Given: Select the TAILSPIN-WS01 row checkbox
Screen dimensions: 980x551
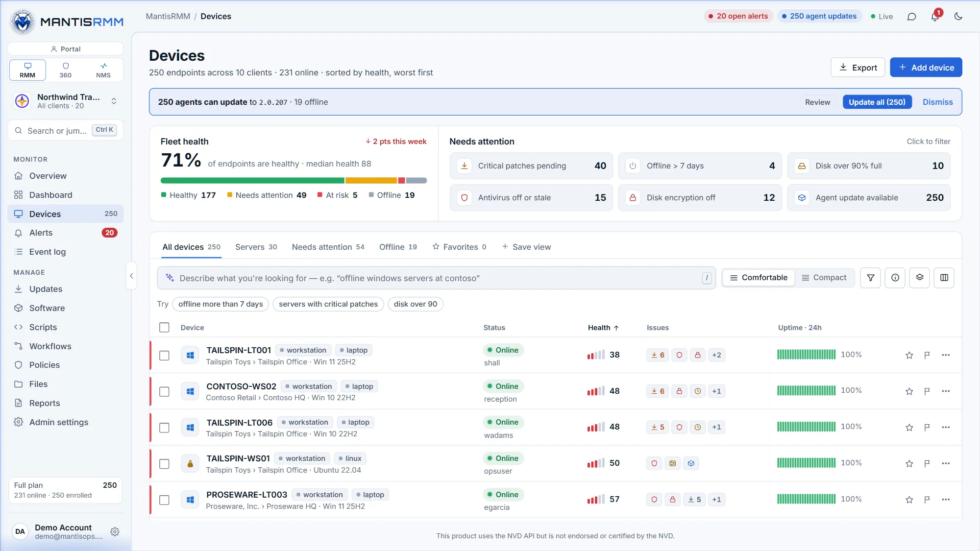Looking at the screenshot, I should tap(164, 464).
